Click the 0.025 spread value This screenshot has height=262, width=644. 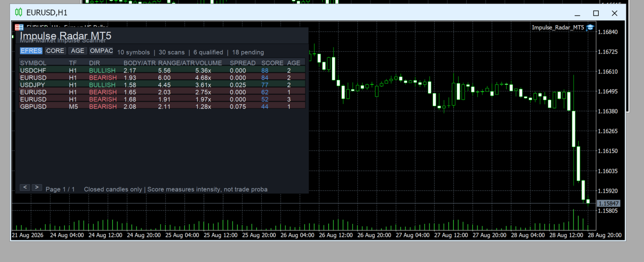[238, 85]
